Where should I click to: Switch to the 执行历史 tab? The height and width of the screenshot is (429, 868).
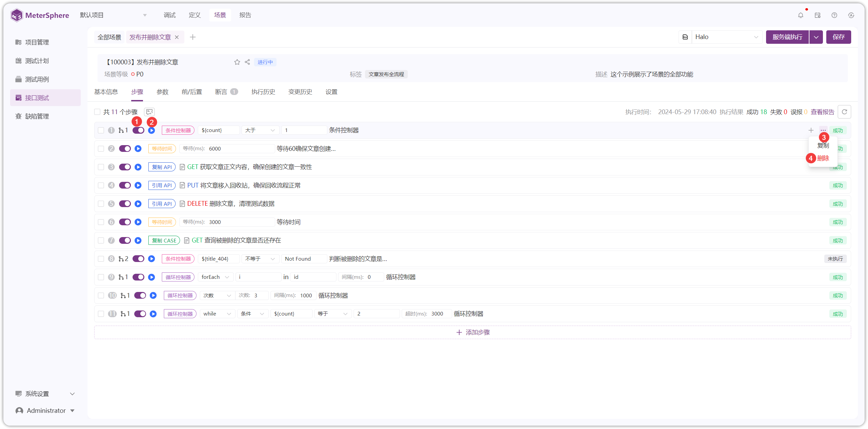(x=263, y=92)
